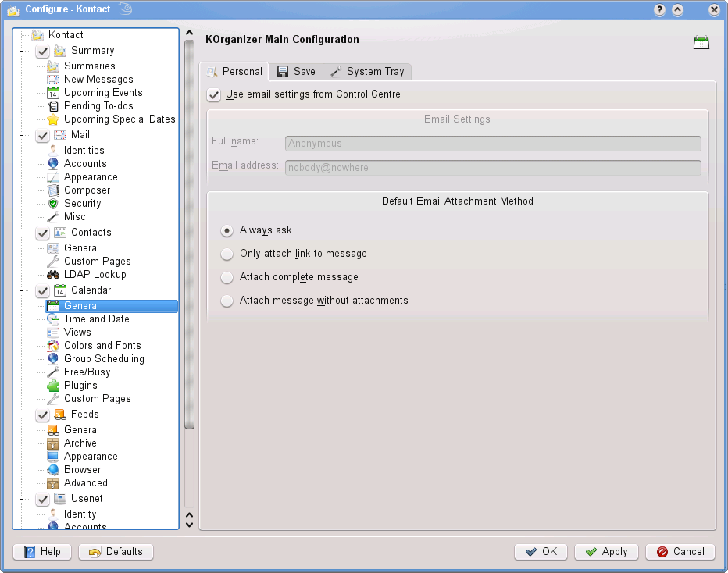Viewport: 728px width, 573px height.
Task: Click the Advanced icon under Feeds
Action: (x=53, y=483)
